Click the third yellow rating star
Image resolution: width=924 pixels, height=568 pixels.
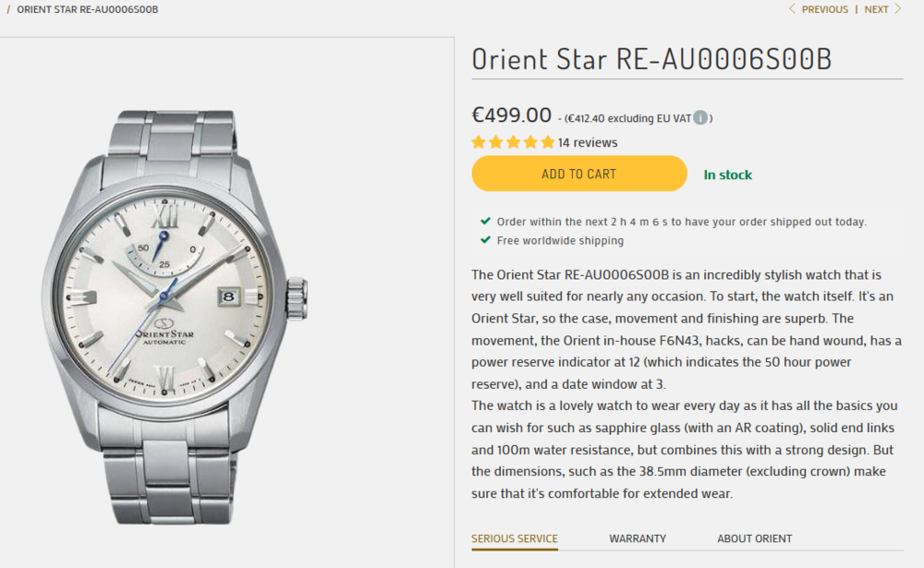pyautogui.click(x=513, y=142)
